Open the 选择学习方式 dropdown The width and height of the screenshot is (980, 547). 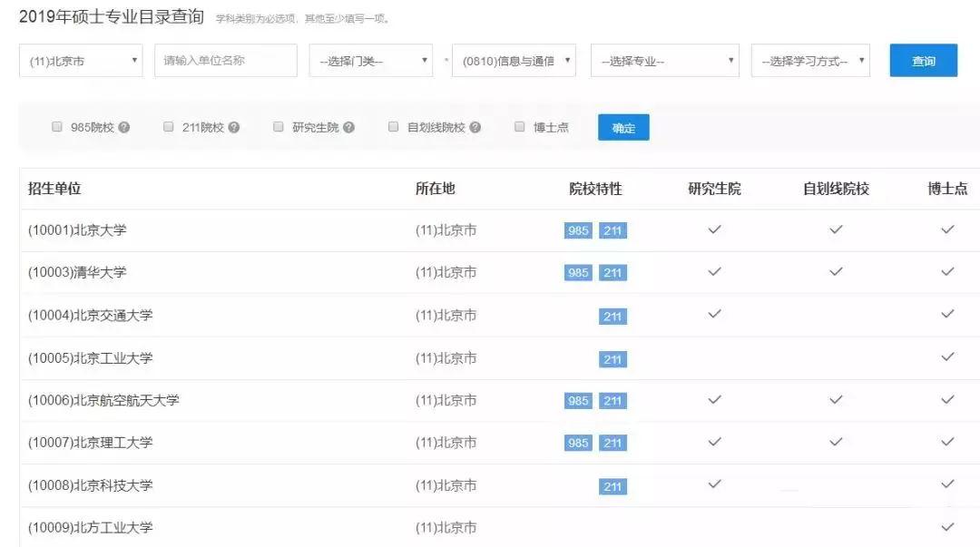pyautogui.click(x=810, y=61)
